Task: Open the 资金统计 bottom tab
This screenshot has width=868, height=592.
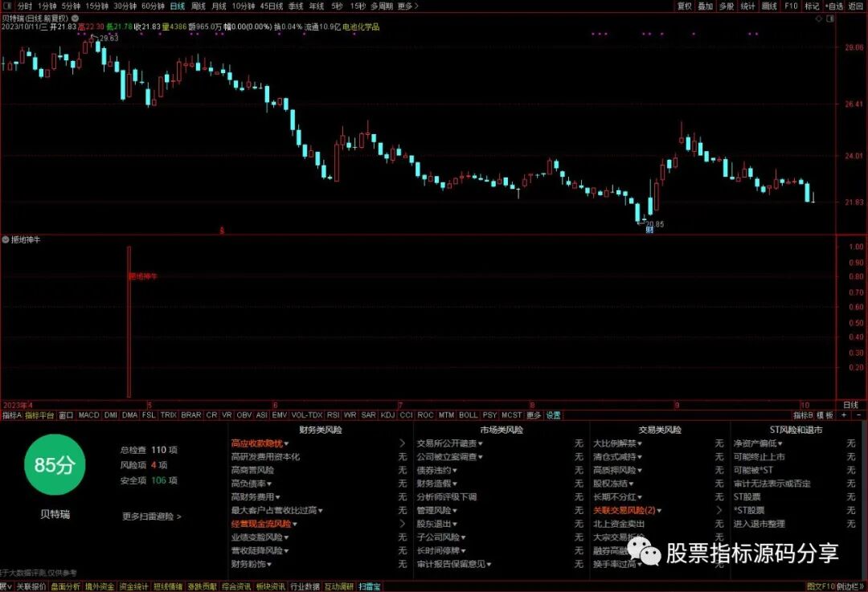Action: (134, 586)
